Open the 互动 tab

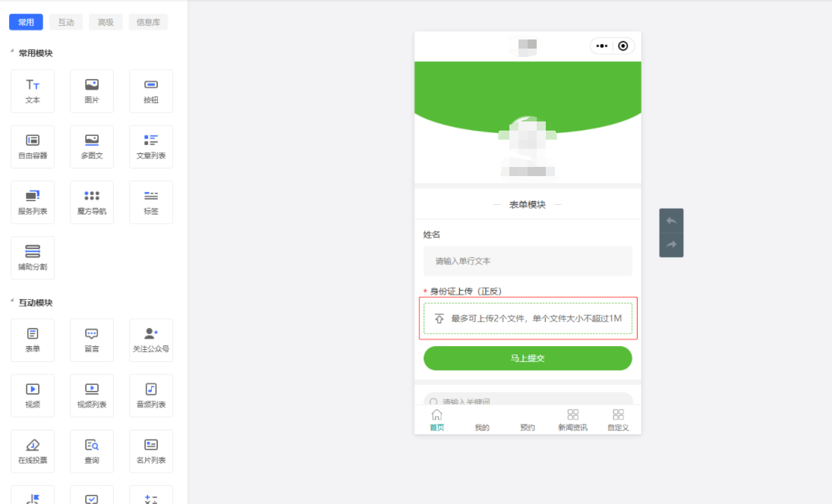[66, 22]
